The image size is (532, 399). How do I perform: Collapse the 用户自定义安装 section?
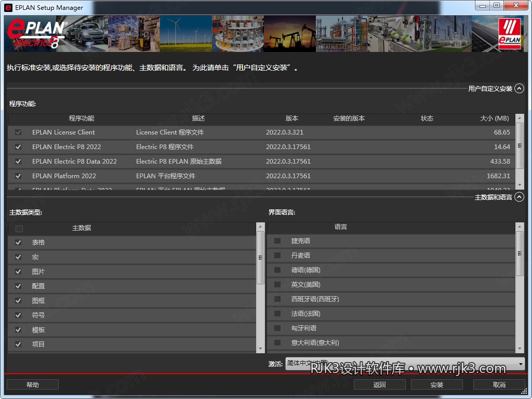point(519,88)
